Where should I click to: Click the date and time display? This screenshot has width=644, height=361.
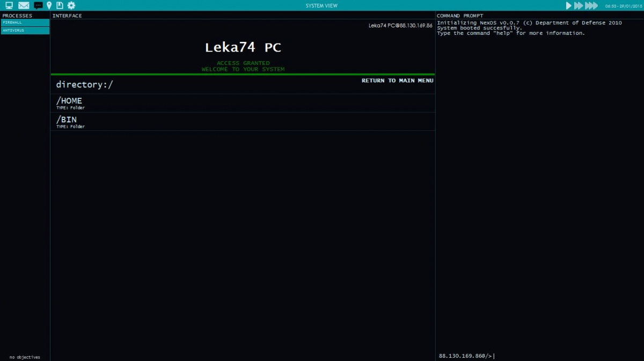coord(623,6)
